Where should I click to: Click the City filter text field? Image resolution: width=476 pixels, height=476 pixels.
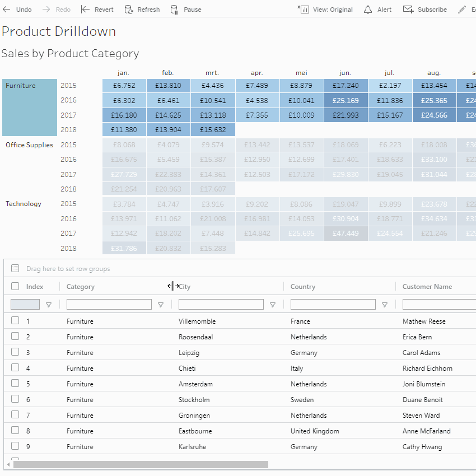coord(221,305)
